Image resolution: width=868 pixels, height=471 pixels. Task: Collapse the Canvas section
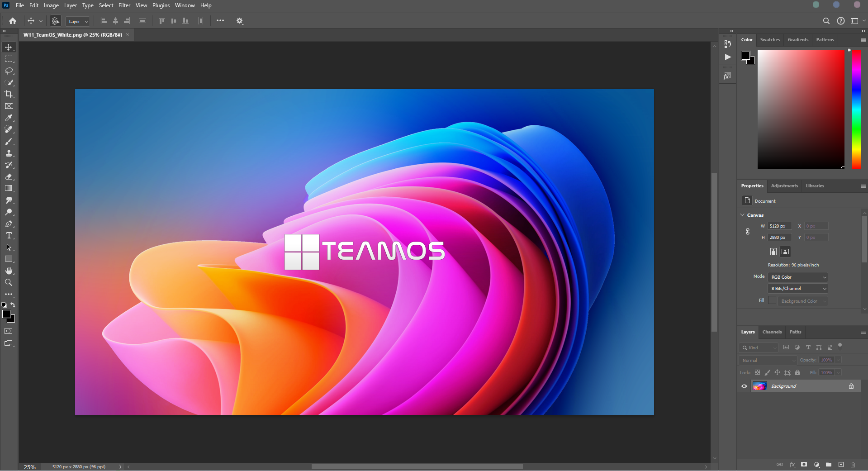click(x=742, y=215)
